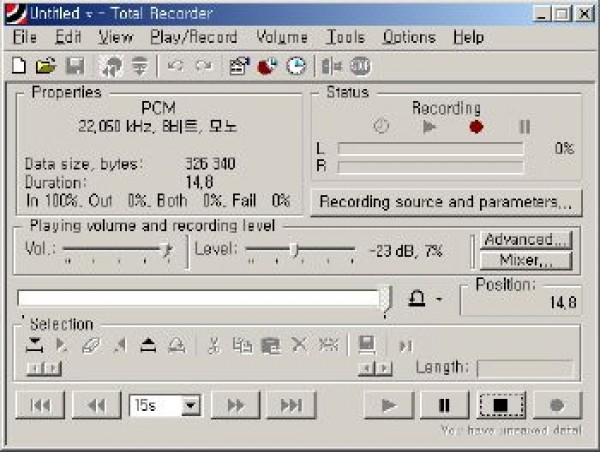This screenshot has height=452, width=600.
Task: Open the Mixer button
Action: (526, 261)
